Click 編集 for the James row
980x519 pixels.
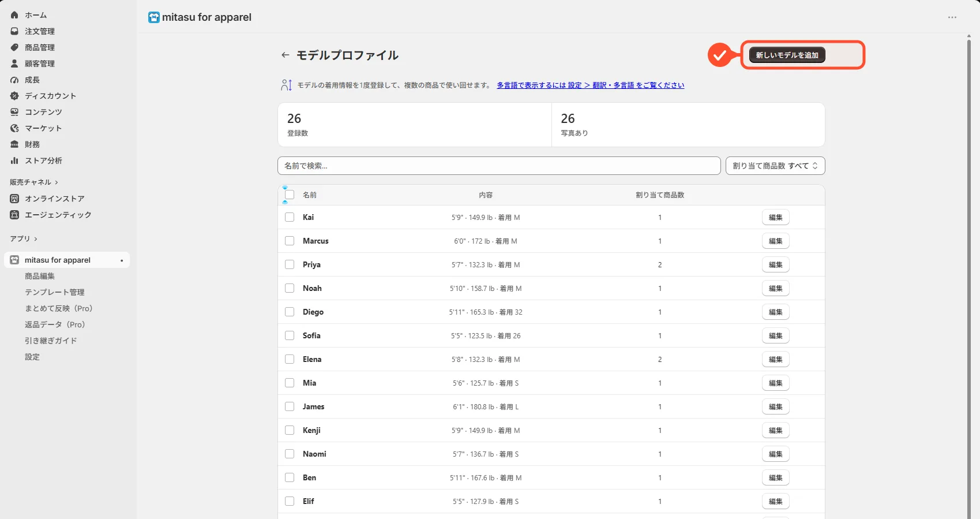776,406
